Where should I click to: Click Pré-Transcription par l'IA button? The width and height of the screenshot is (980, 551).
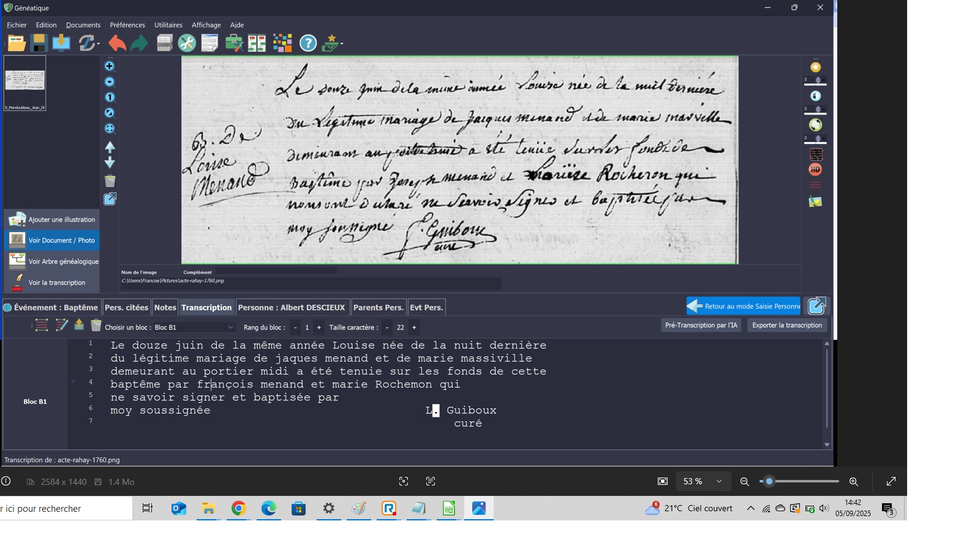[701, 325]
